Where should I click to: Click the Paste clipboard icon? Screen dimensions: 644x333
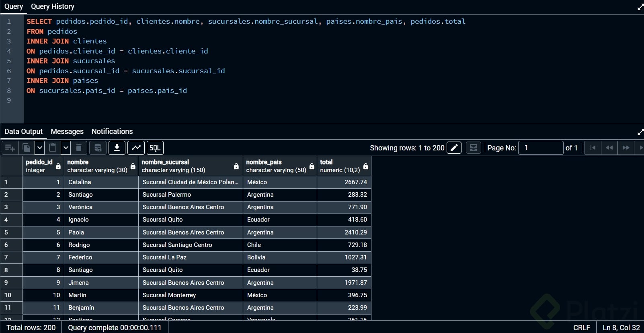pos(53,148)
